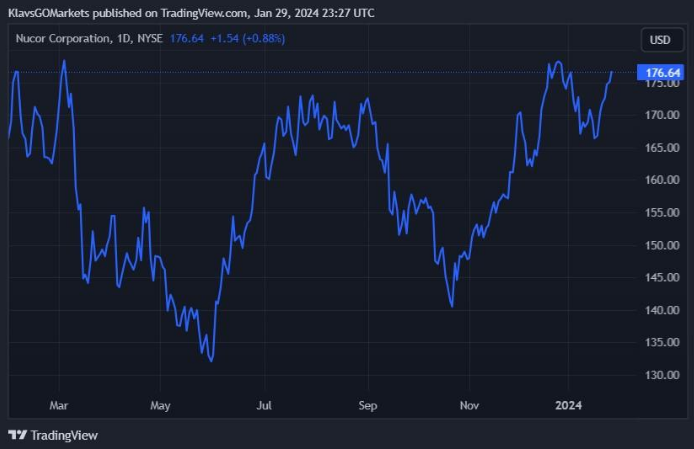Click the 140.00 price axis label
The width and height of the screenshot is (694, 449).
point(662,310)
